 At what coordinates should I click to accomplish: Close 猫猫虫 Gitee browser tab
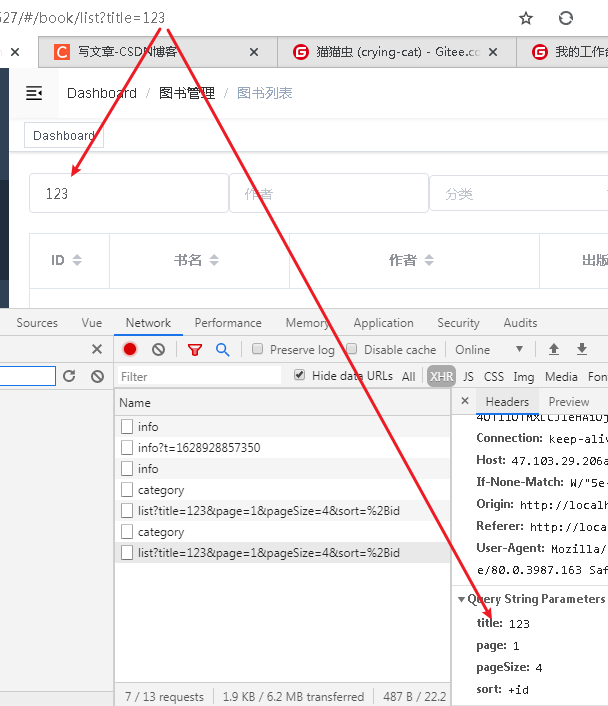tap(493, 52)
